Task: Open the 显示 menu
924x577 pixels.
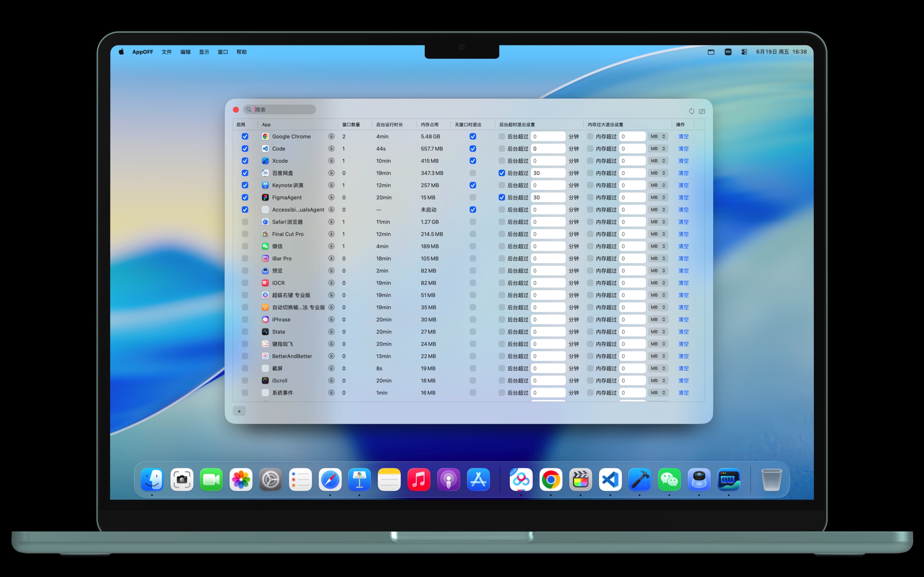Action: [204, 52]
